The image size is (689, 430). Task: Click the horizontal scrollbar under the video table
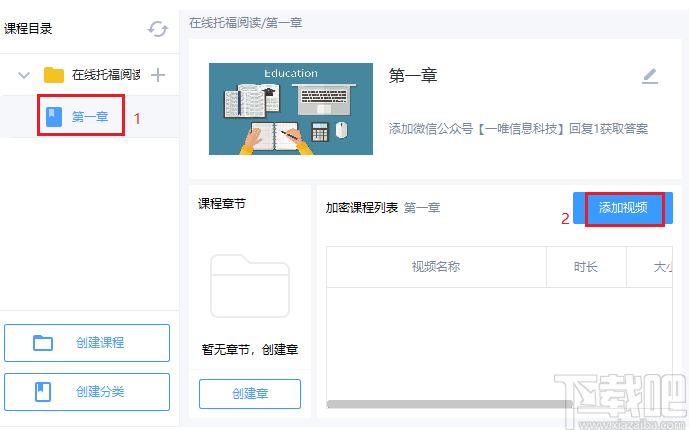click(450, 404)
